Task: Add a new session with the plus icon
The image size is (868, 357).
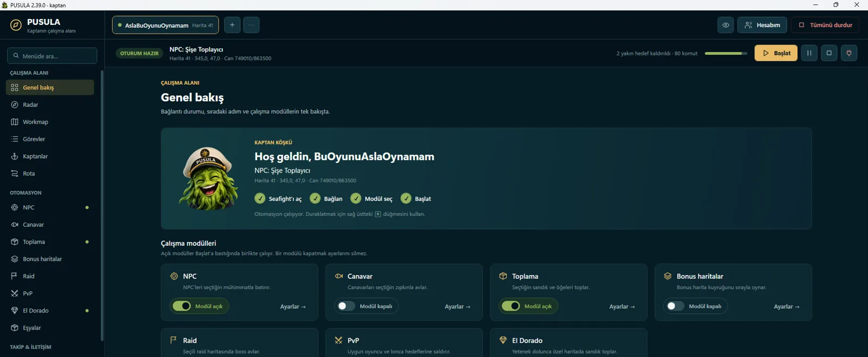Action: [232, 25]
